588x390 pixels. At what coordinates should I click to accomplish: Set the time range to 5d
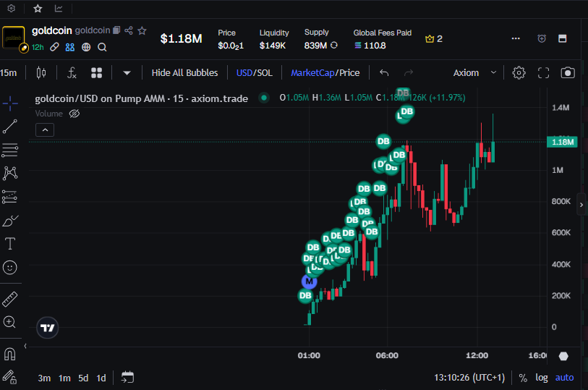coord(83,378)
